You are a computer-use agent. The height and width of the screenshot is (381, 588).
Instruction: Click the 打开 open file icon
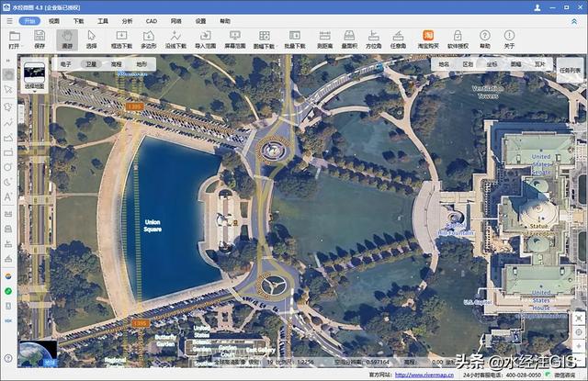(14, 39)
